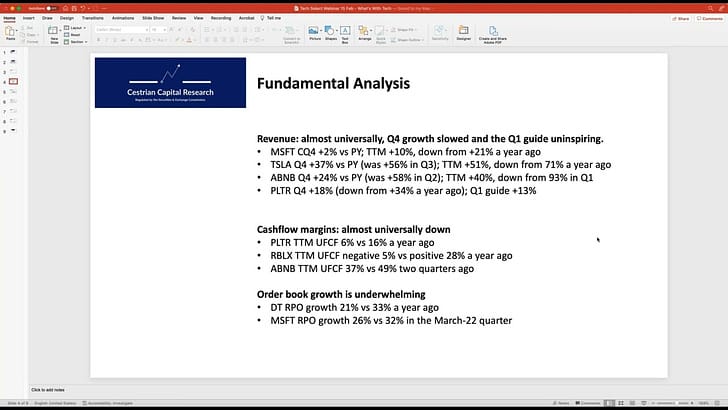The height and width of the screenshot is (410, 728).
Task: Toggle Comments pane in status bar
Action: point(588,403)
